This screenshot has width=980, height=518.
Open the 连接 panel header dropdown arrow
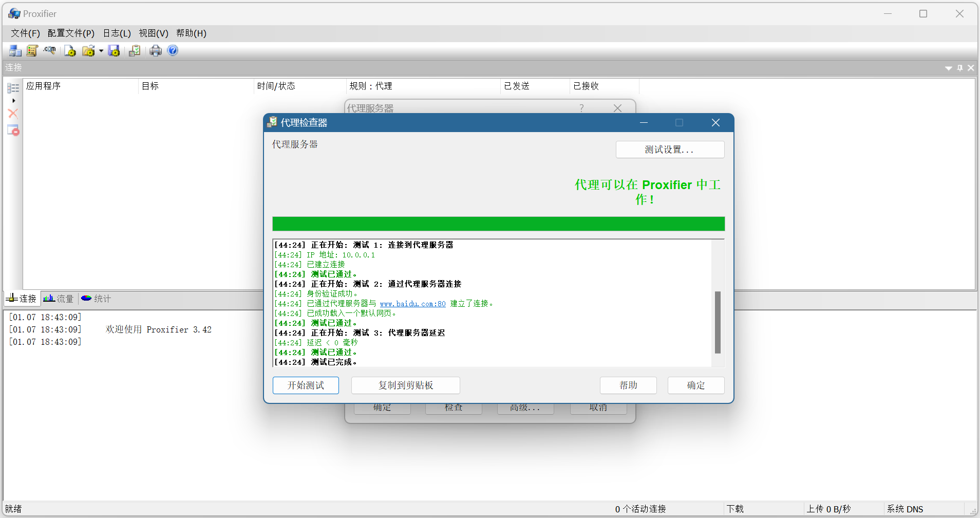(948, 68)
